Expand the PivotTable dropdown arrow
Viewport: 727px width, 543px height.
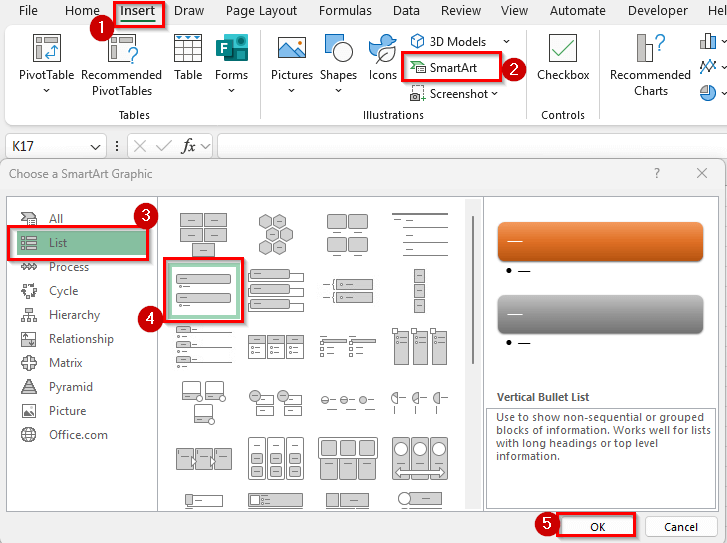46,90
